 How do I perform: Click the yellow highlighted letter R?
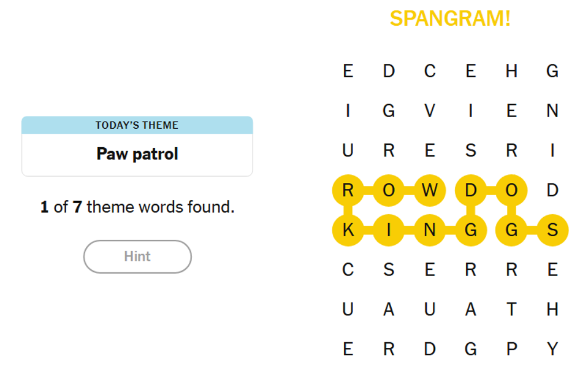[x=348, y=191]
